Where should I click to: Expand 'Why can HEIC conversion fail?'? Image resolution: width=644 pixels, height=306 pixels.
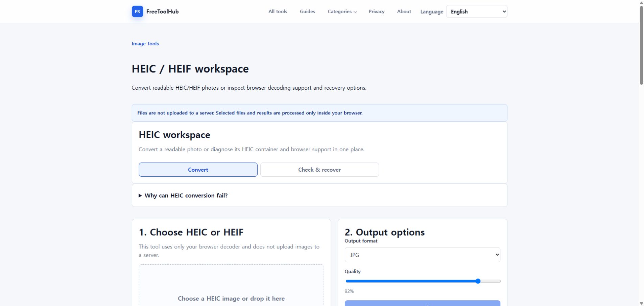click(319, 195)
